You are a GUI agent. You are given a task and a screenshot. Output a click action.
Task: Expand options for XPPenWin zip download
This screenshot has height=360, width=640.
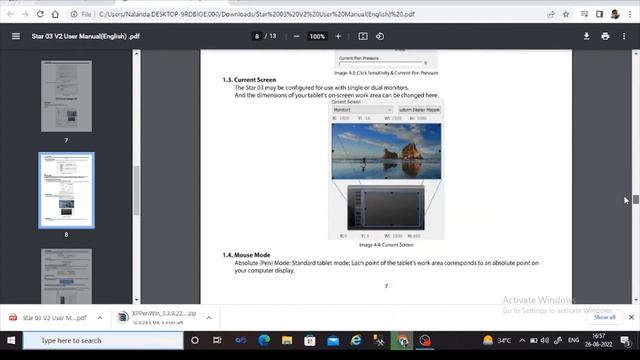pyautogui.click(x=209, y=318)
